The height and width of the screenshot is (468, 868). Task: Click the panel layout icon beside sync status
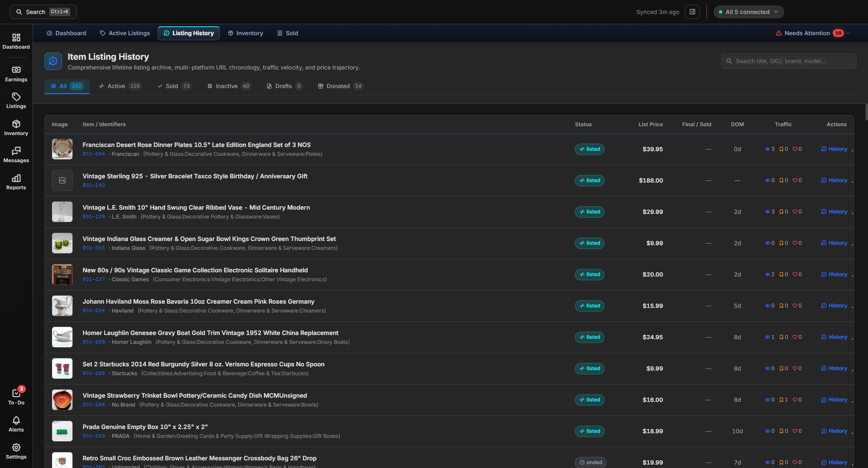pyautogui.click(x=692, y=12)
